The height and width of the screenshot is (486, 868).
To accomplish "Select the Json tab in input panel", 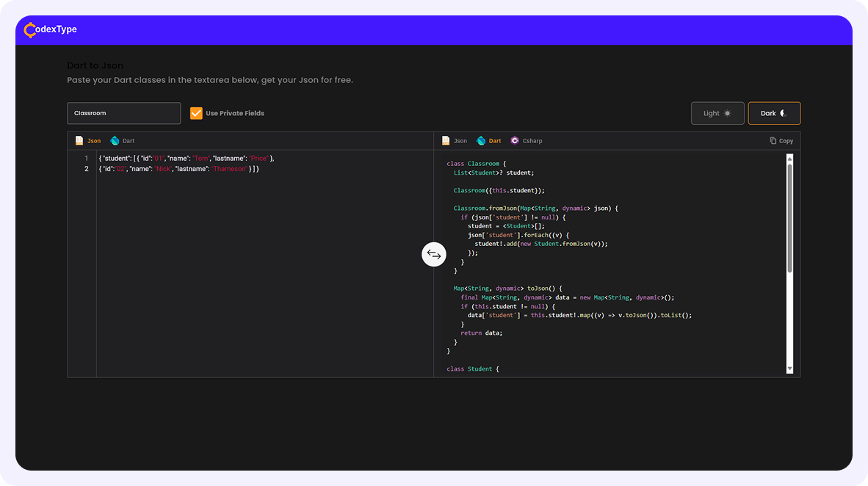I will click(89, 141).
